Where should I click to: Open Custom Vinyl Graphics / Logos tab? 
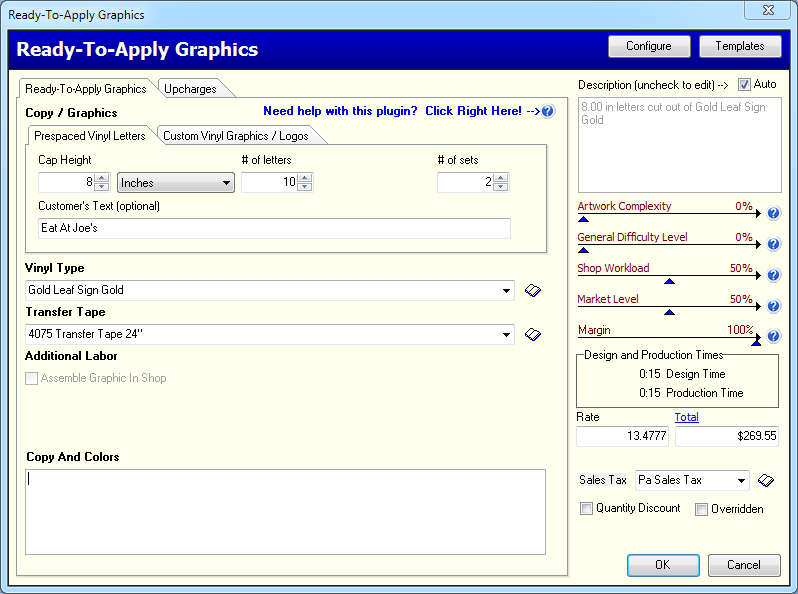pos(236,136)
